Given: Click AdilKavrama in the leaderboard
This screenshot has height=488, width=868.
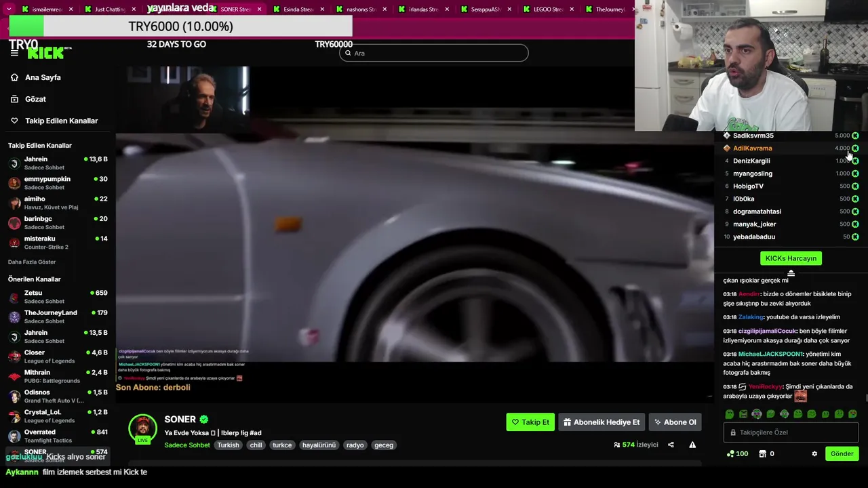Looking at the screenshot, I should 752,148.
